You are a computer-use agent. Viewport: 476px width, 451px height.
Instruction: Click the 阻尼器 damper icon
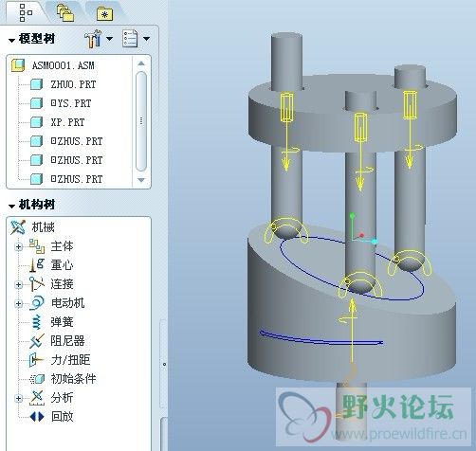point(37,341)
